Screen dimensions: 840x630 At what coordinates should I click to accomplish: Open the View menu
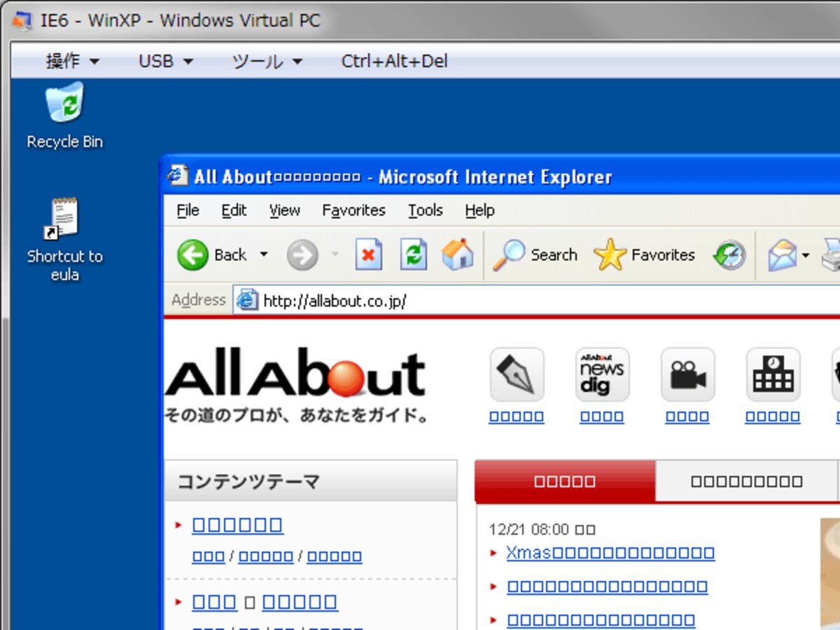click(x=284, y=211)
